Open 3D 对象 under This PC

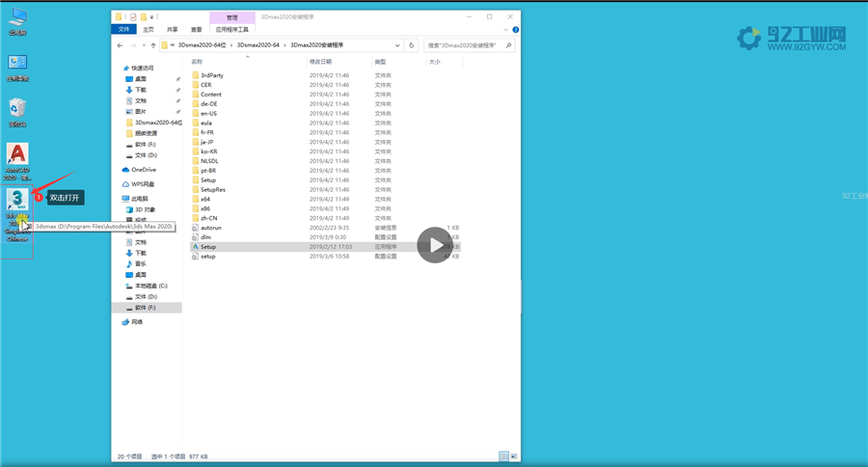pos(141,209)
